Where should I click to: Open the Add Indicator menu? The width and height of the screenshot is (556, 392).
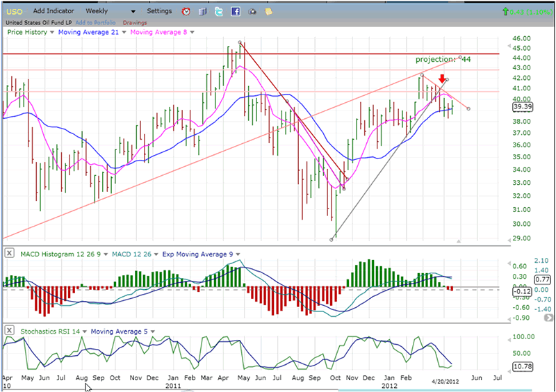tap(54, 12)
